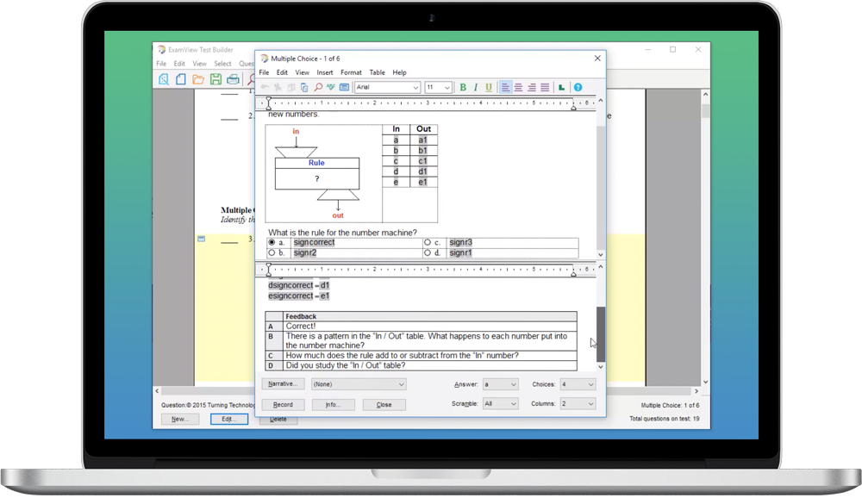Click the Close button in question editor
This screenshot has height=504, width=862.
click(x=384, y=405)
